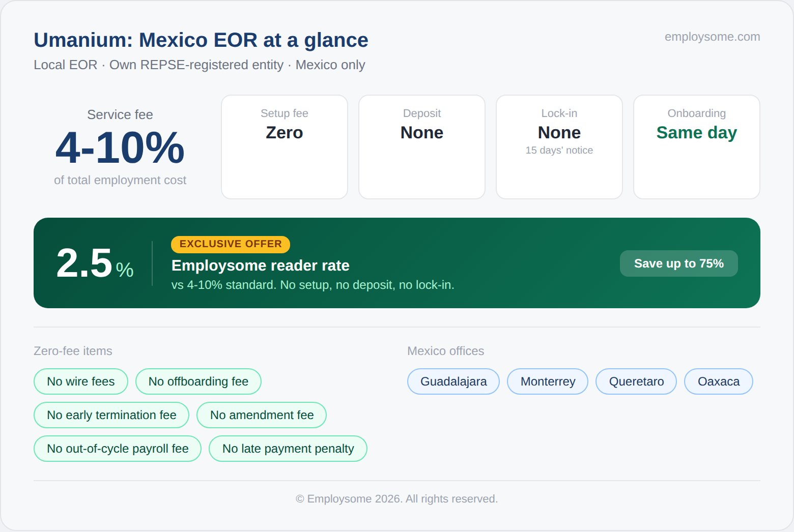The width and height of the screenshot is (794, 532).
Task: Click the Oaxaca office chip
Action: pos(718,381)
